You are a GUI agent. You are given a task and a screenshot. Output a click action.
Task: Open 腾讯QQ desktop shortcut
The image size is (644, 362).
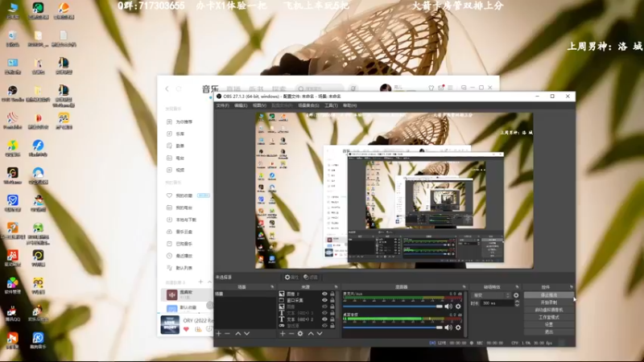pos(12,314)
